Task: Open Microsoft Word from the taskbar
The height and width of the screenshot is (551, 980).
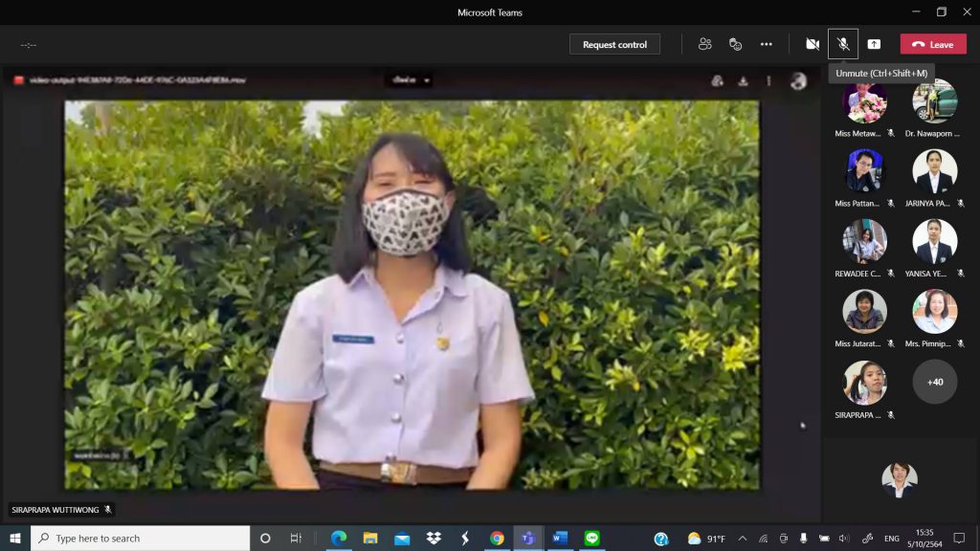Action: (560, 538)
